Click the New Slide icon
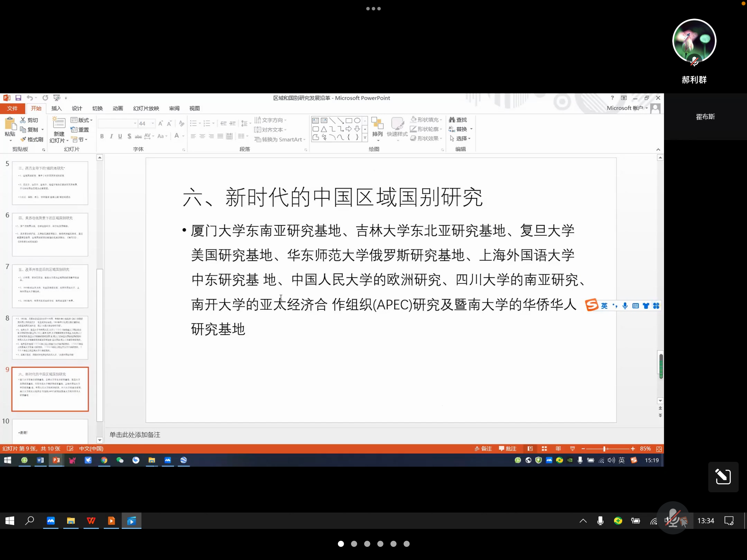This screenshot has width=747, height=560. (59, 123)
